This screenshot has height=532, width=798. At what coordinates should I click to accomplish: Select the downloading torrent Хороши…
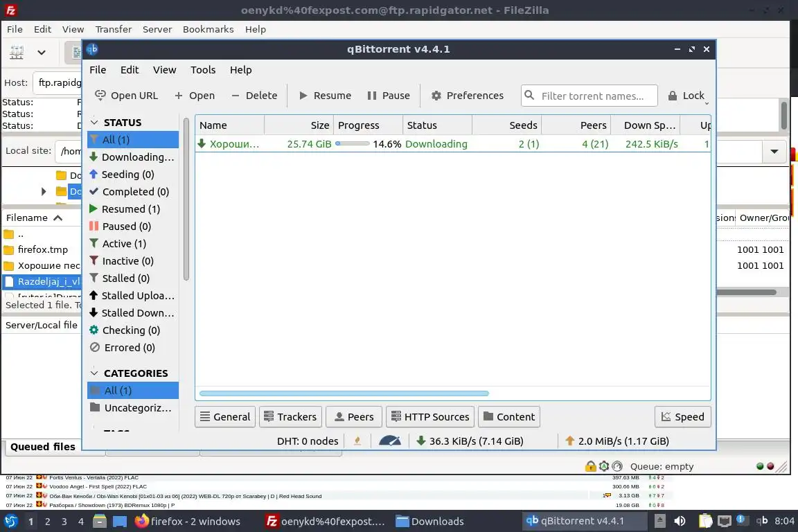click(x=452, y=144)
